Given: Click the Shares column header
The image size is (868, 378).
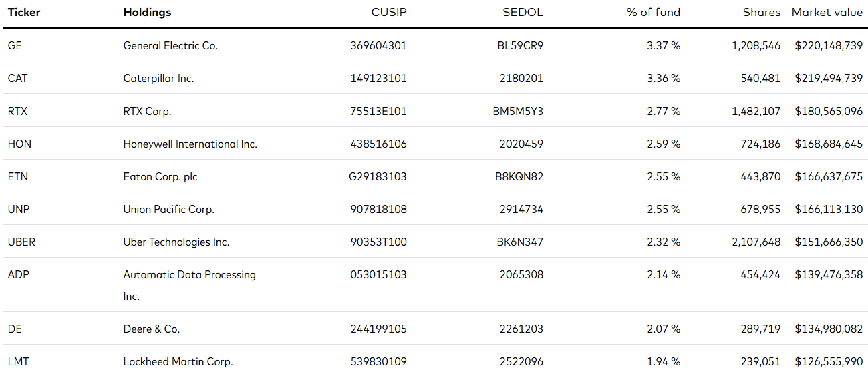Looking at the screenshot, I should point(762,12).
